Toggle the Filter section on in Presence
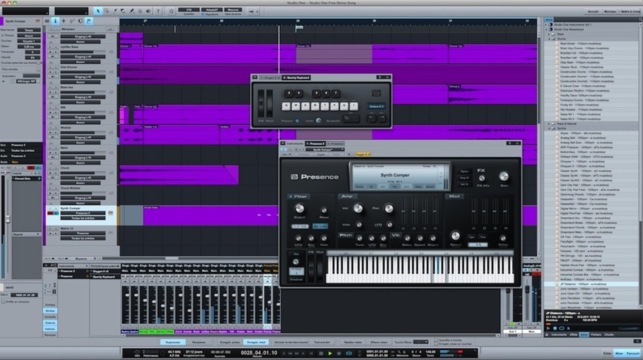Viewport: 643px width, 360px height. pyautogui.click(x=291, y=196)
